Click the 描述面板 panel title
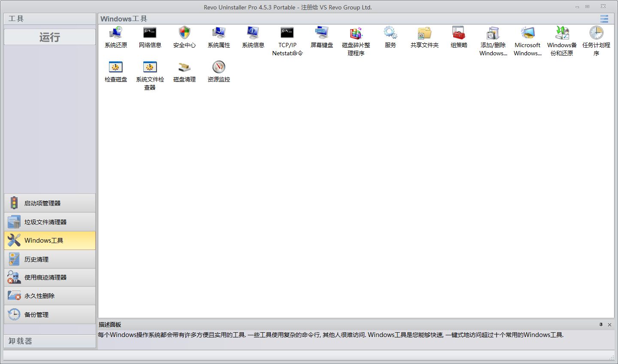 110,325
